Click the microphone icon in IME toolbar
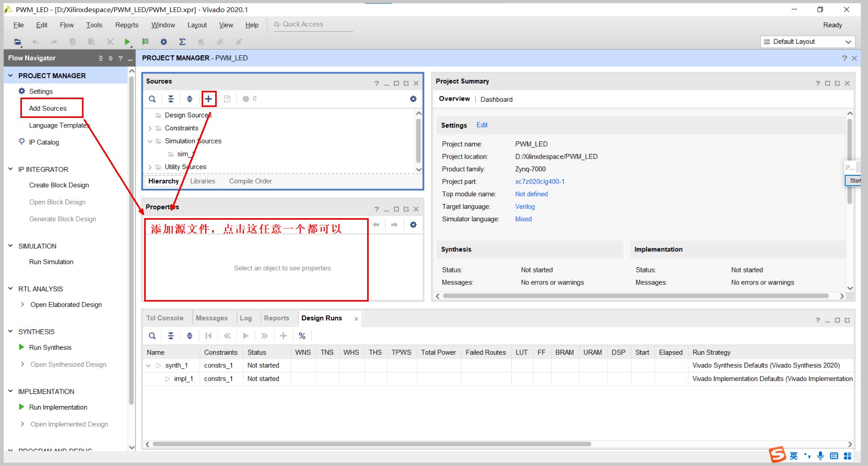 (x=820, y=456)
